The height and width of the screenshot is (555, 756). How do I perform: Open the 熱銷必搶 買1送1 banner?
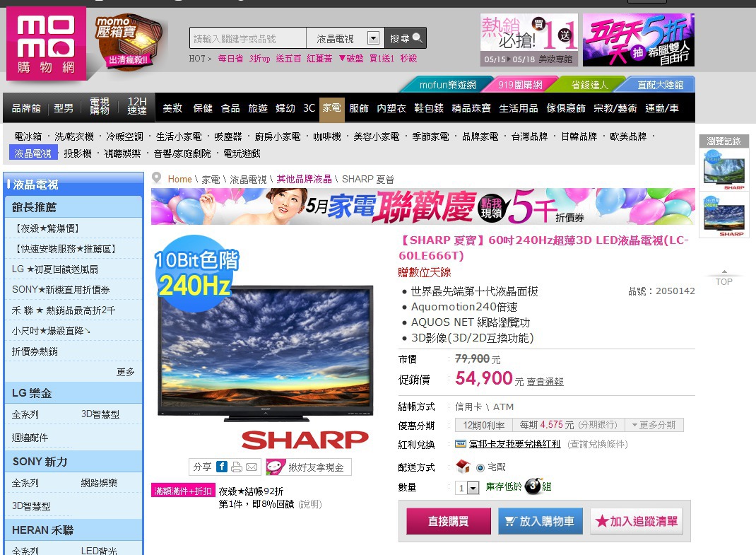click(x=529, y=40)
